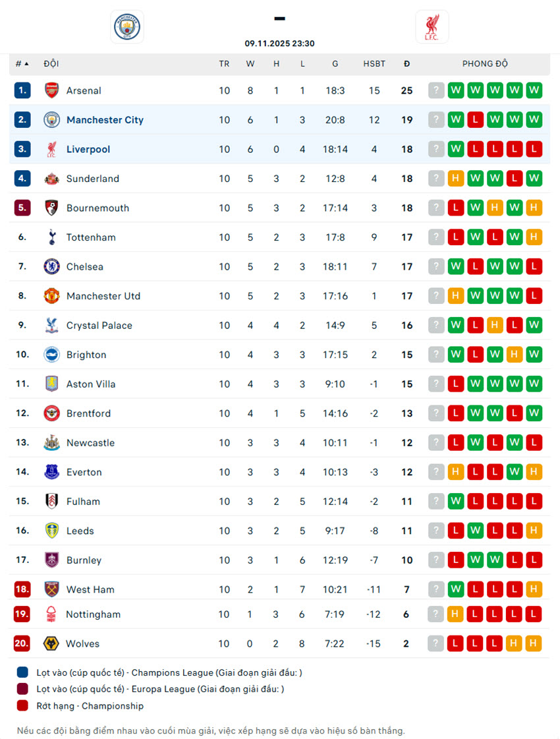Click the Chelsea club badge

point(51,266)
